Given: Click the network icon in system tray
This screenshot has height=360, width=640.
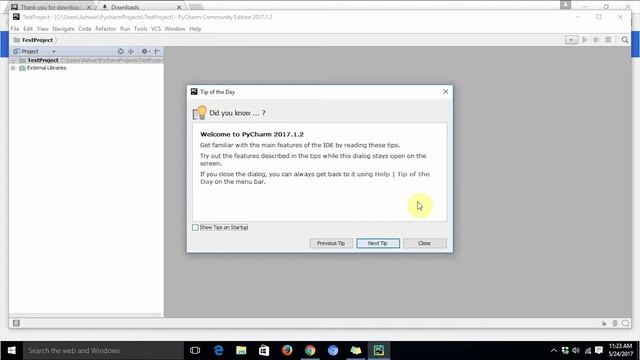Looking at the screenshot, I should tap(588, 351).
